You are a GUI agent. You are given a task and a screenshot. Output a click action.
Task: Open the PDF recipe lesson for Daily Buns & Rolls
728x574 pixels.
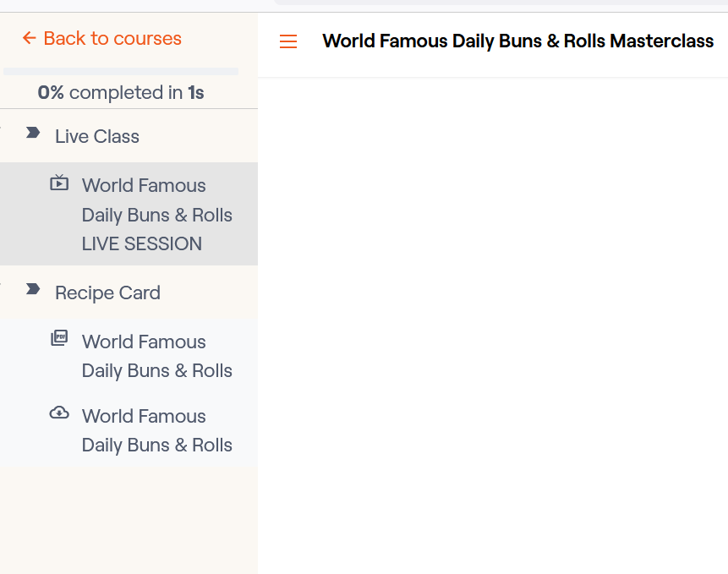click(x=156, y=356)
